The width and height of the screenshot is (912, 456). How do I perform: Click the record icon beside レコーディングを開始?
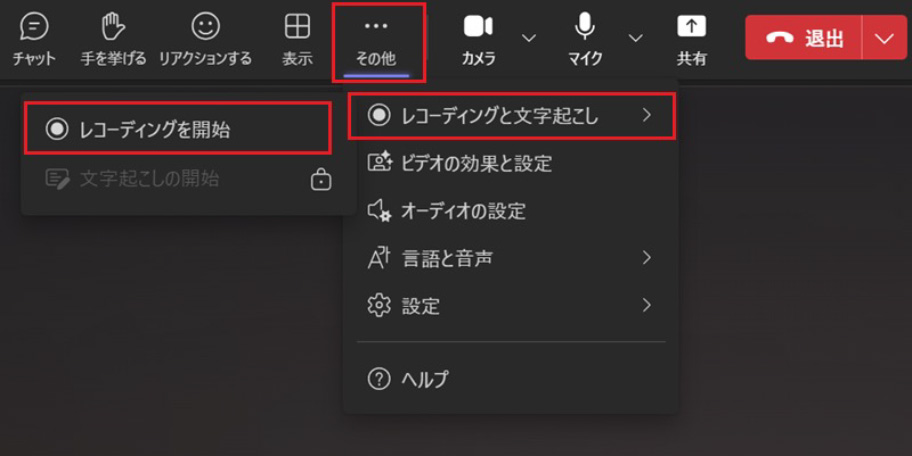[56, 130]
